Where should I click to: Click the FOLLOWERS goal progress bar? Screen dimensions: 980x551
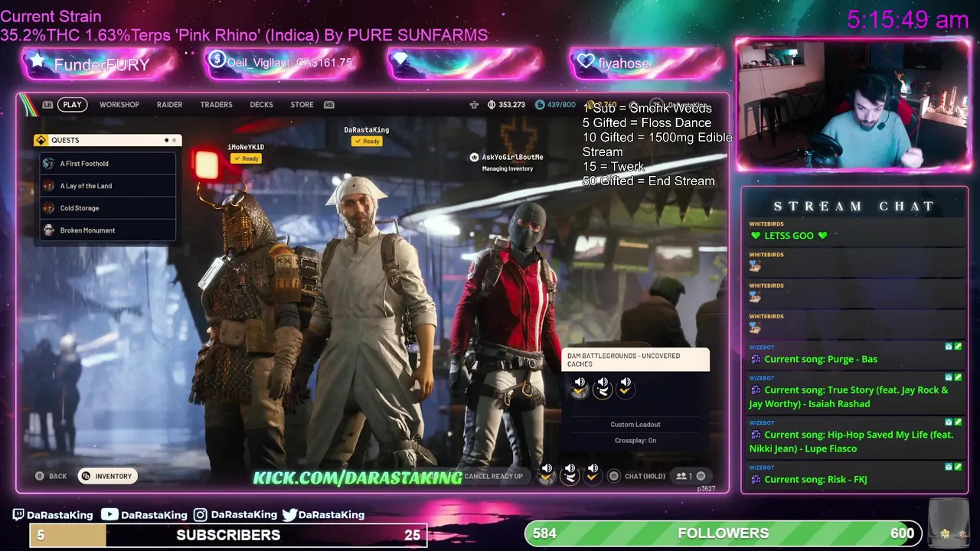[723, 533]
